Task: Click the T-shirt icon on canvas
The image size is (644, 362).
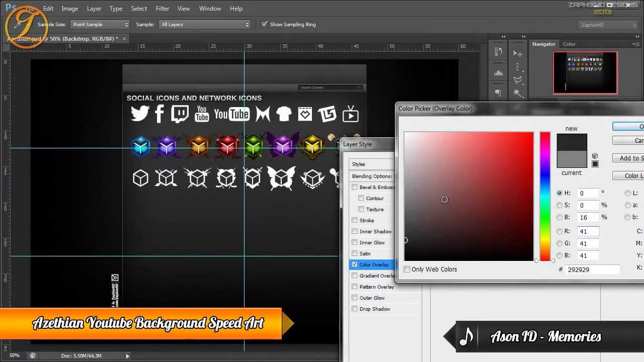Action: [284, 114]
